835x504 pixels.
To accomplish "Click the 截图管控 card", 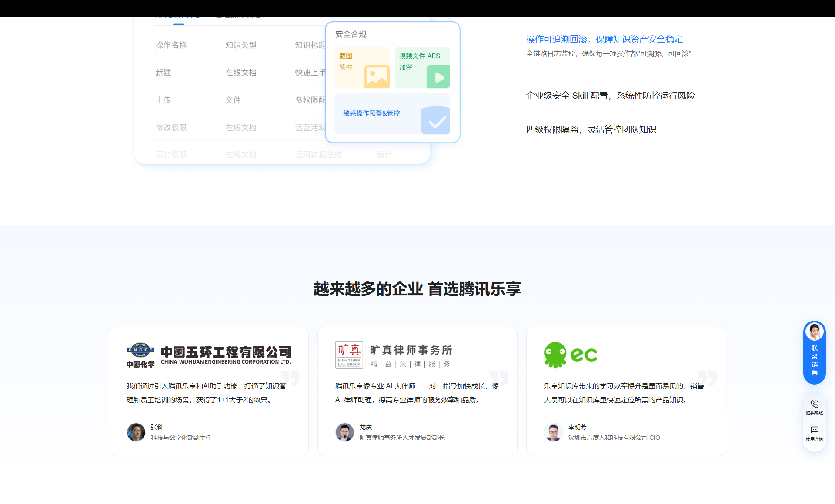I will click(x=362, y=68).
